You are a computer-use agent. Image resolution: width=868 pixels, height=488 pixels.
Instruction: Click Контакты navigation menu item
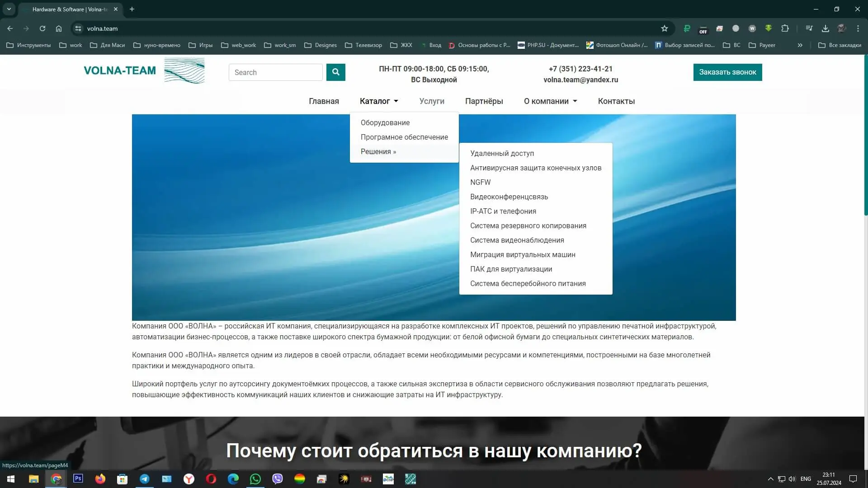tap(617, 101)
